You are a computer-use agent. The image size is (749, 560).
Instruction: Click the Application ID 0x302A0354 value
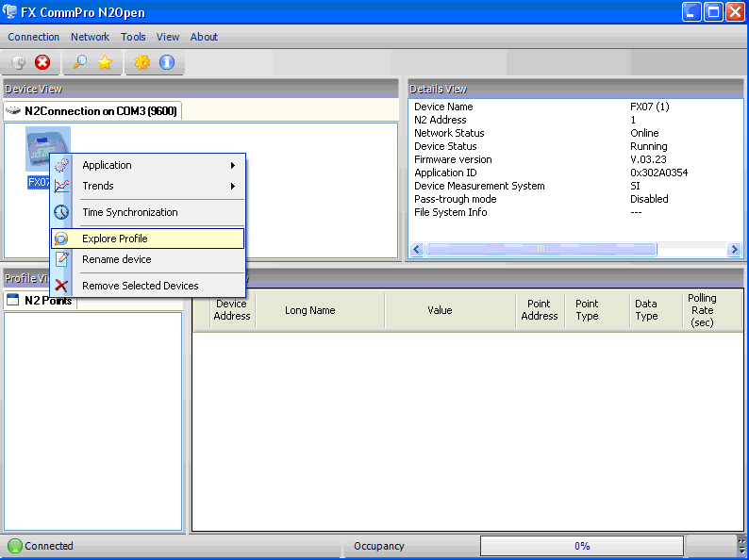658,173
